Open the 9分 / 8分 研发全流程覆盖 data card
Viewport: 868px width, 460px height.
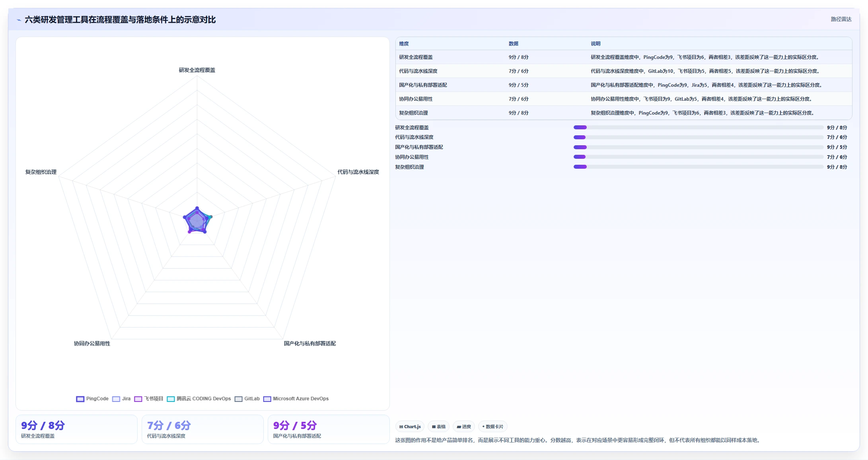(x=76, y=429)
